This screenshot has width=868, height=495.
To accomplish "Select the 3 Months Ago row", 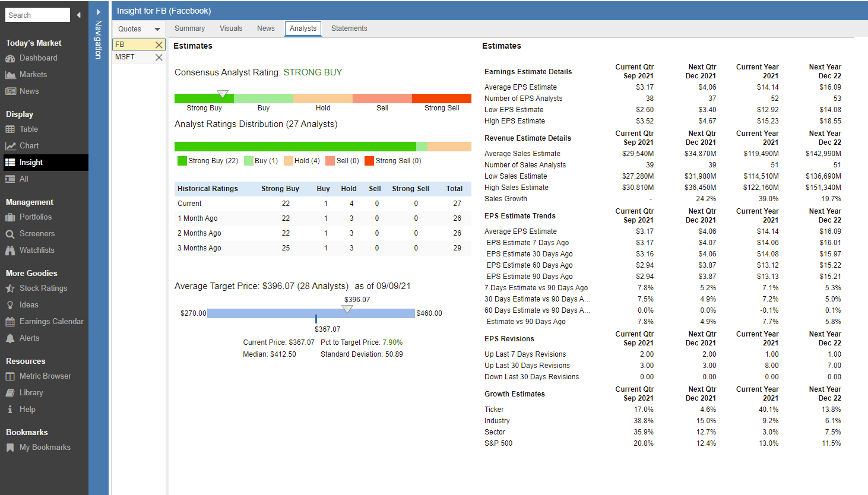I will pos(323,248).
